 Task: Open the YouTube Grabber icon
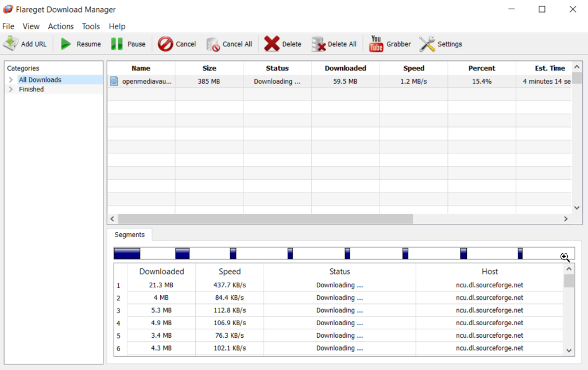click(x=376, y=44)
